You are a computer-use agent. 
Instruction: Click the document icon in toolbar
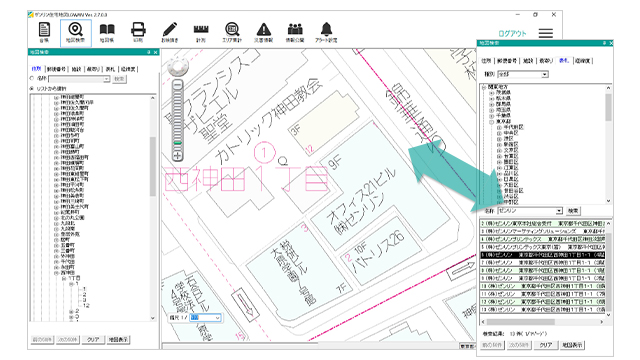pyautogui.click(x=44, y=33)
